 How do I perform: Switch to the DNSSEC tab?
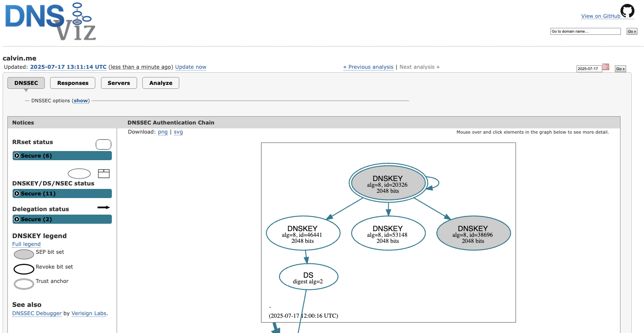(26, 83)
